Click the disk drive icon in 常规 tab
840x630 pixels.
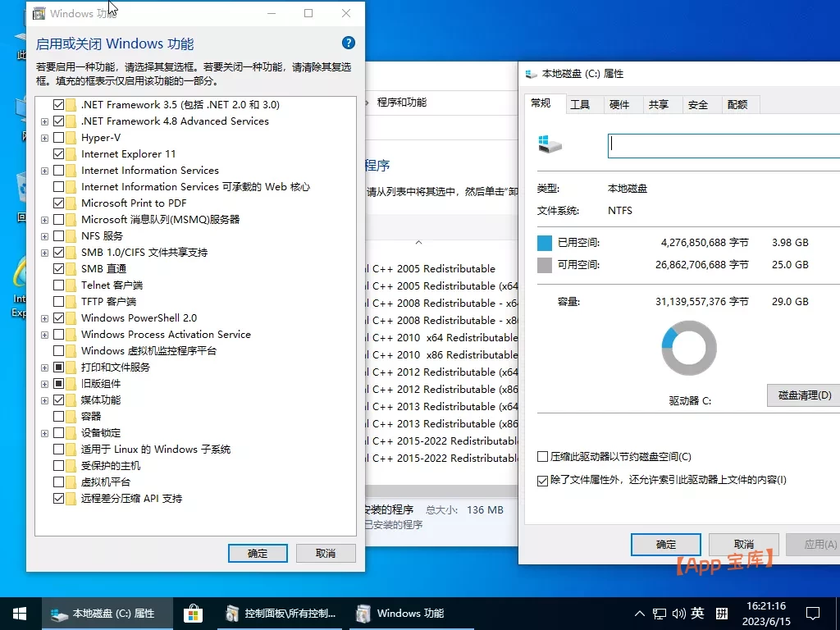[x=550, y=144]
